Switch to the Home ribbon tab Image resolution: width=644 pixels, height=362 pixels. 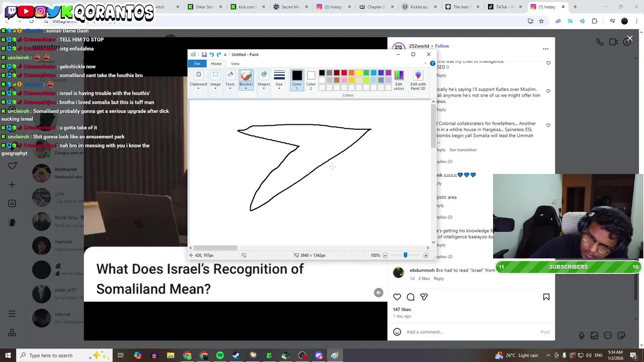click(x=216, y=64)
